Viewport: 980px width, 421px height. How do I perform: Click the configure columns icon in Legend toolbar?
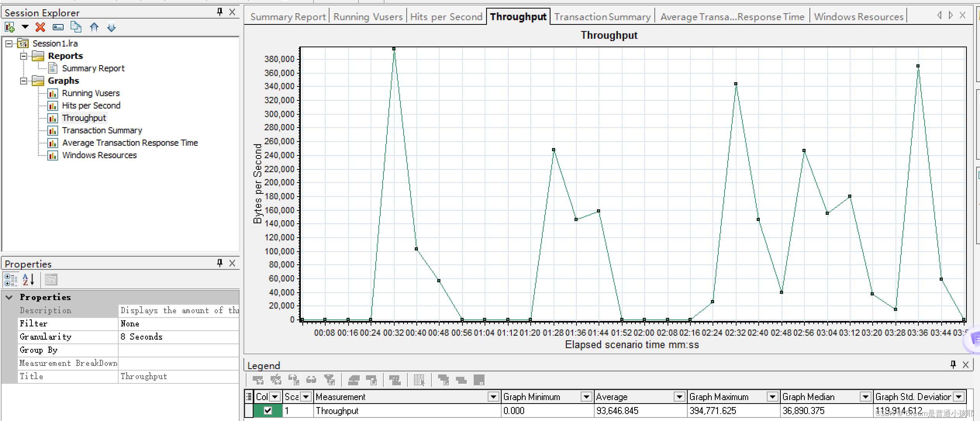(419, 380)
